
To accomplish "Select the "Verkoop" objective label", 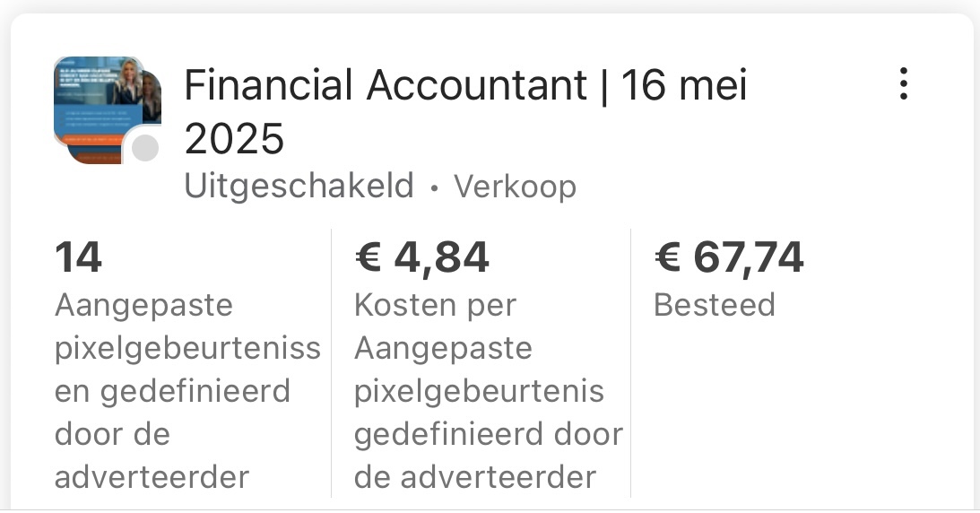I will (x=515, y=187).
